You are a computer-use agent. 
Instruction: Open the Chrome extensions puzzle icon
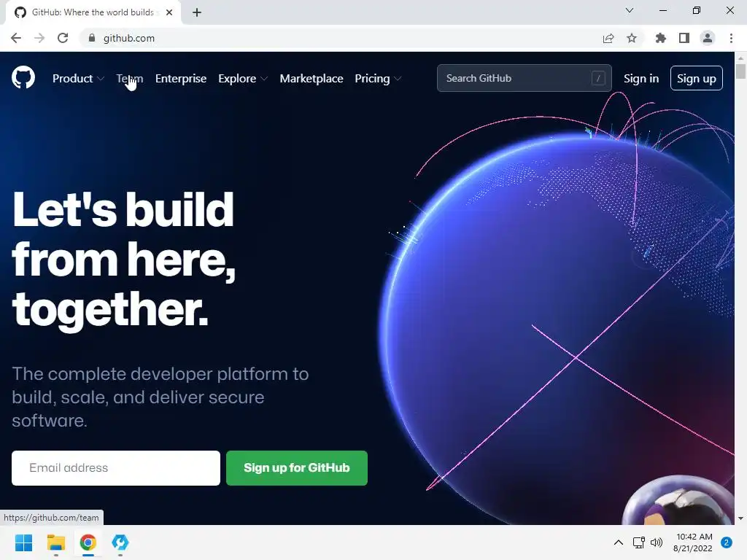660,38
